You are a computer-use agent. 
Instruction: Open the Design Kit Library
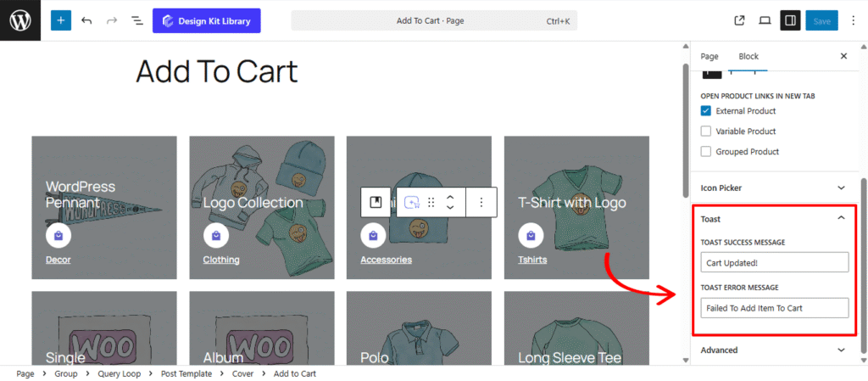coord(206,20)
